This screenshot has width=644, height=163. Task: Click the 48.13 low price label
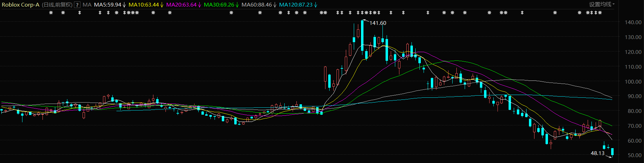tap(598, 153)
